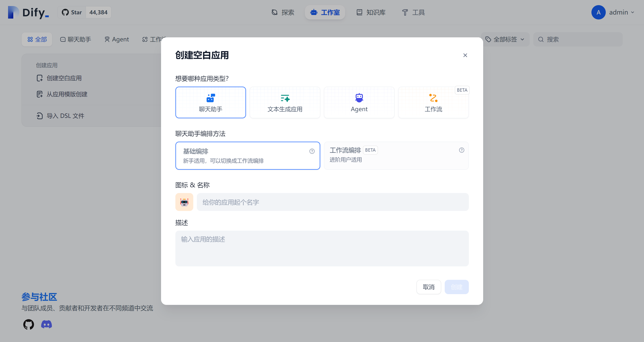Click help icon beside 基础编排
644x342 pixels.
(312, 151)
